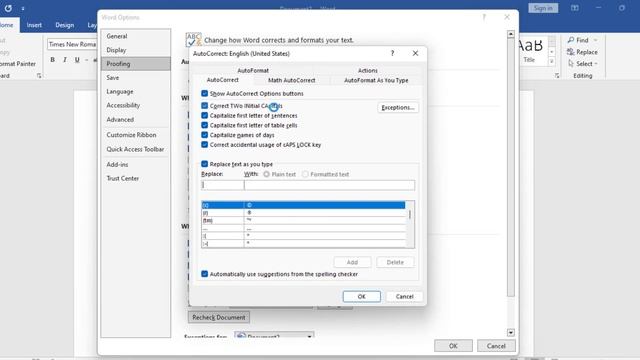Select the Formatted text radio option

click(305, 174)
